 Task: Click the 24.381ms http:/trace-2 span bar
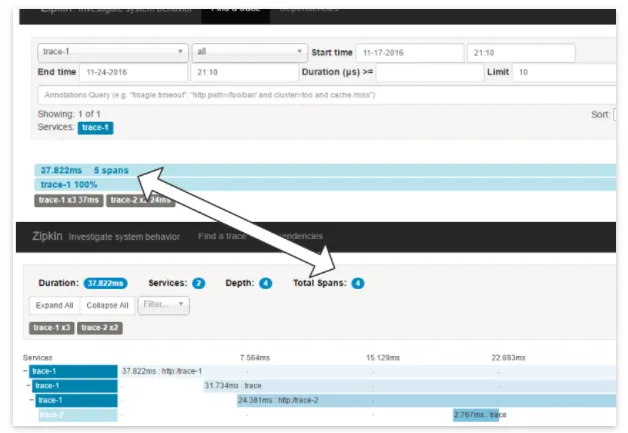point(427,400)
